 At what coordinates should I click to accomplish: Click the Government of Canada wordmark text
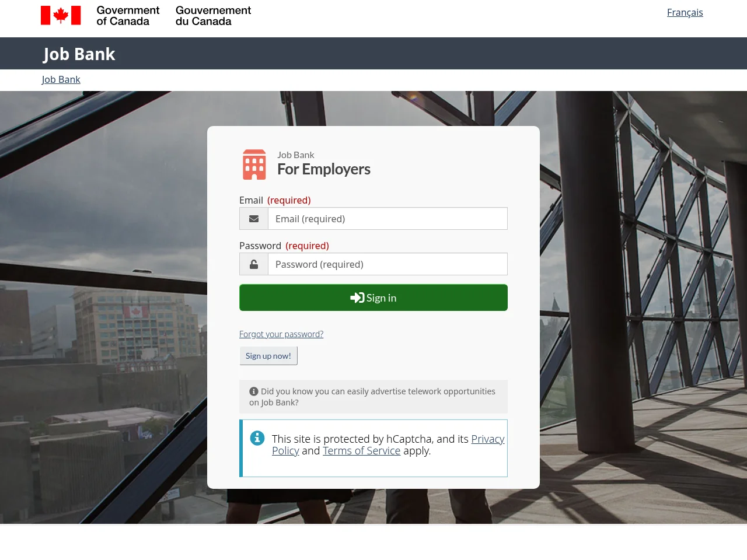[128, 16]
